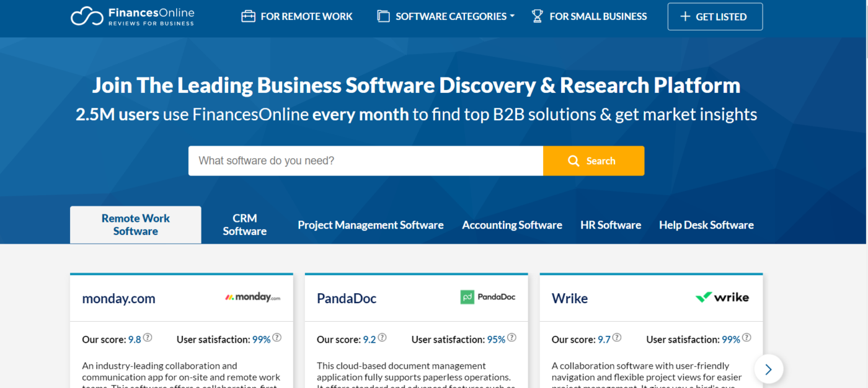Viewport: 868px width, 388px height.
Task: Click help icon beside PandaDoc user satisfaction 95%
Action: click(511, 338)
